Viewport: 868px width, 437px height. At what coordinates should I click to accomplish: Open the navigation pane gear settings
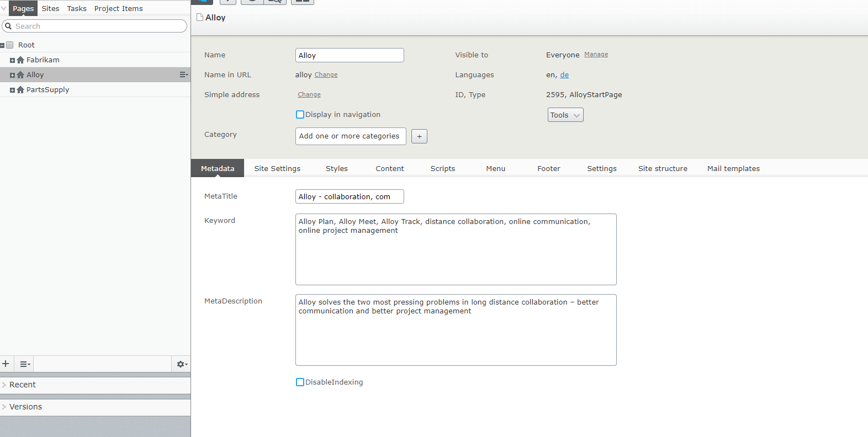[181, 364]
